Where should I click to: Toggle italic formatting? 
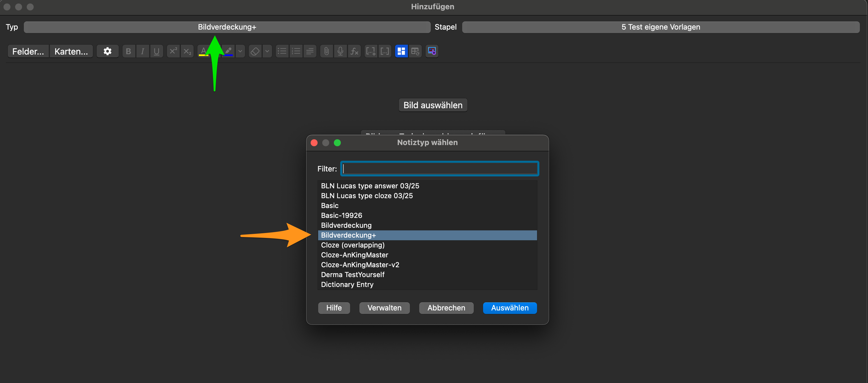[x=142, y=51]
